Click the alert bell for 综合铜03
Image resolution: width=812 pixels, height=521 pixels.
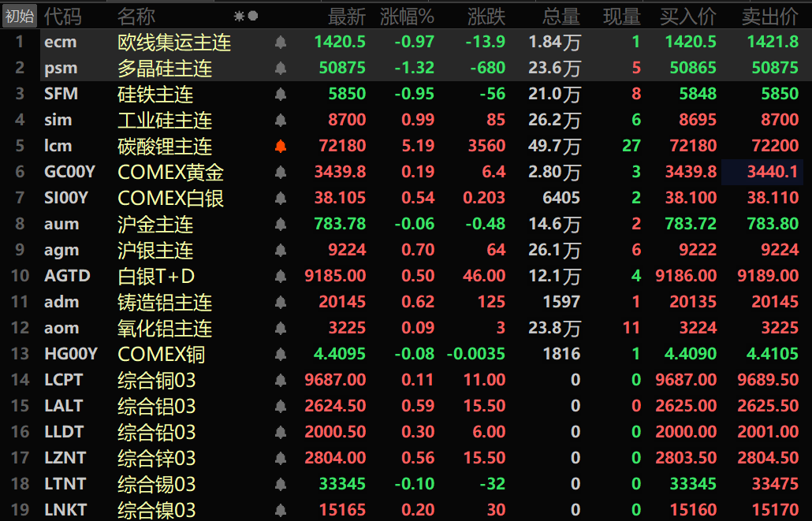pos(281,381)
